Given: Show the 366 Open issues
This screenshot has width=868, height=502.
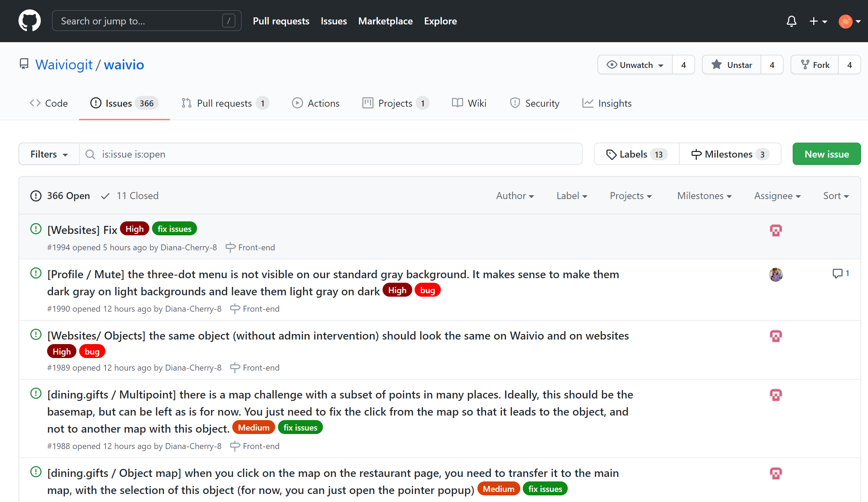Looking at the screenshot, I should tap(60, 196).
